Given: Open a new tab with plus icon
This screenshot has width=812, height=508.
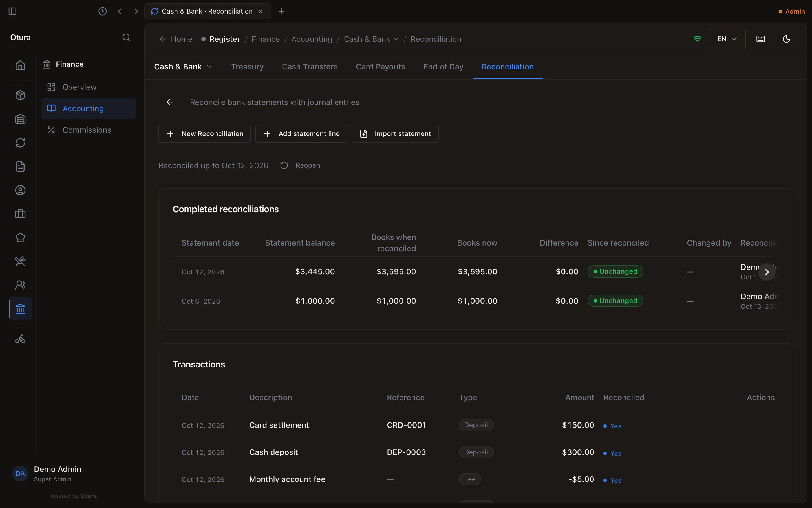Looking at the screenshot, I should pyautogui.click(x=281, y=11).
